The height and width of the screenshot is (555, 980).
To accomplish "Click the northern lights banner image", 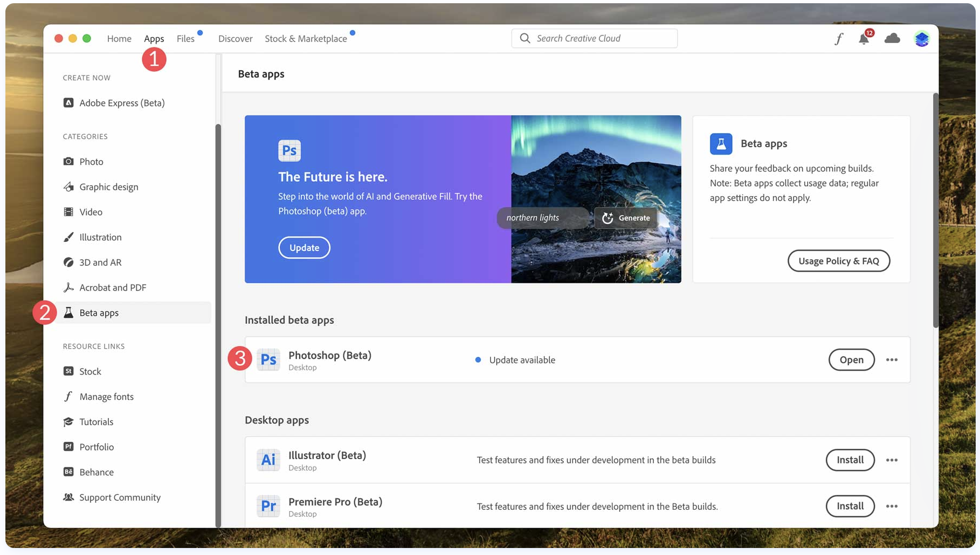I will (596, 199).
